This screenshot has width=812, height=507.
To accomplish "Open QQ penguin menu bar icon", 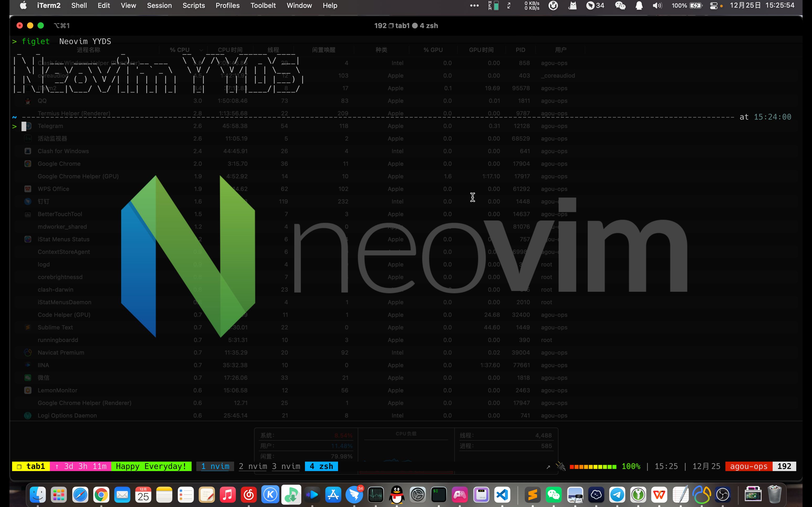I will 639,5.
